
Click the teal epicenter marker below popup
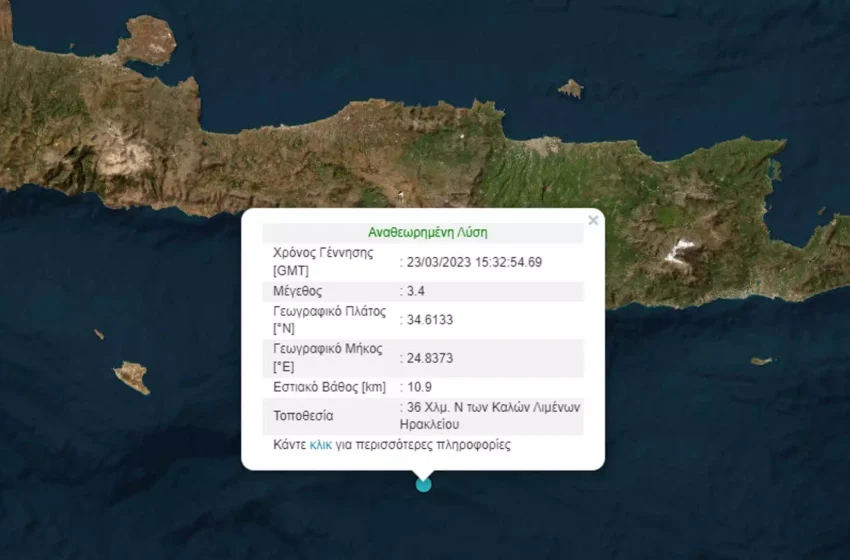[423, 485]
